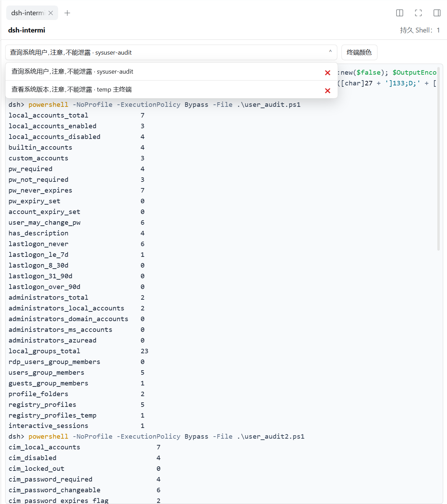Enter fullscreen mode
Screen dimensions: 447x504
[x=418, y=13]
